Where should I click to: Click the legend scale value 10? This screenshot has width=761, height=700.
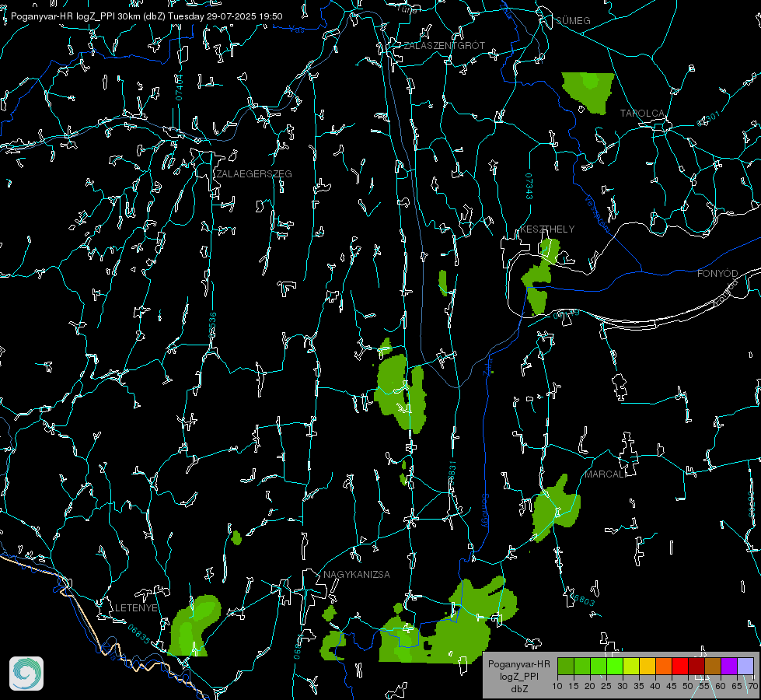click(557, 687)
